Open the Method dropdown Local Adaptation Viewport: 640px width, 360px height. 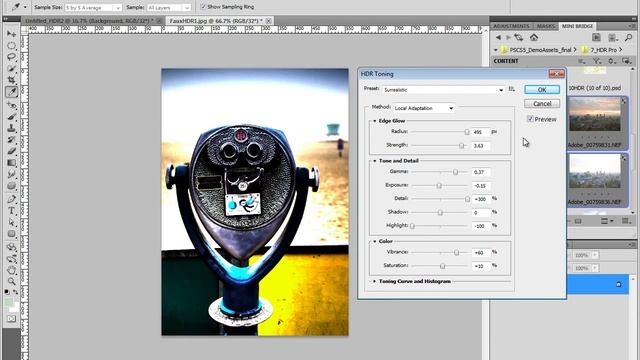coord(424,108)
